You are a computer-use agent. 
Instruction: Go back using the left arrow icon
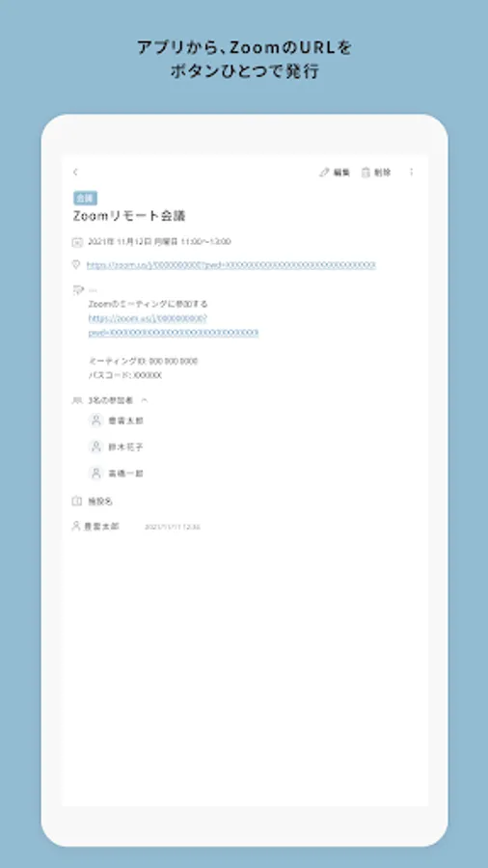pyautogui.click(x=76, y=173)
